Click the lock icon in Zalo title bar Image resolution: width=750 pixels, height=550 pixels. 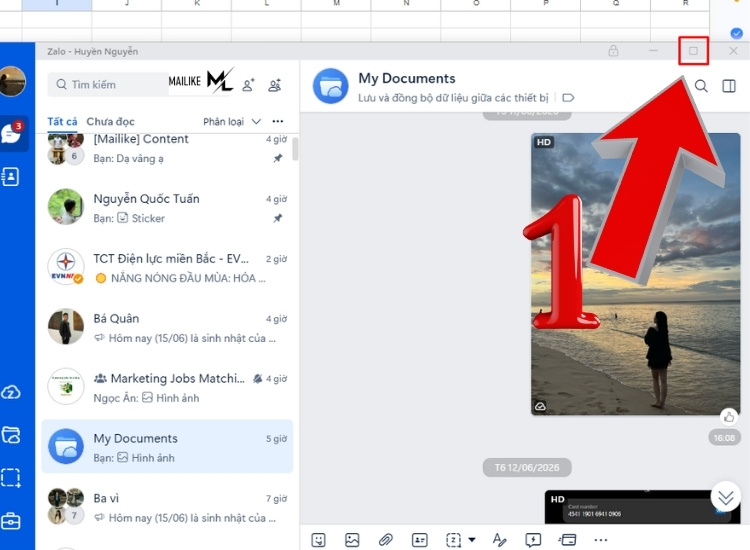[613, 51]
